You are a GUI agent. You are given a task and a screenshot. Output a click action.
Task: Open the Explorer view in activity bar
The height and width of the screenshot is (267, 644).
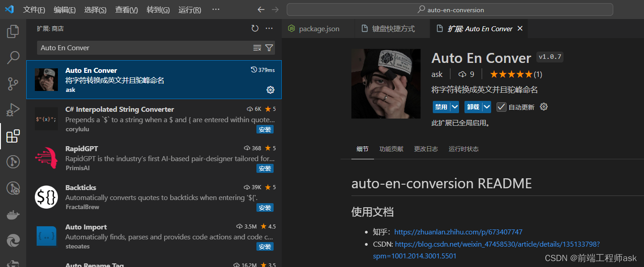[x=13, y=31]
